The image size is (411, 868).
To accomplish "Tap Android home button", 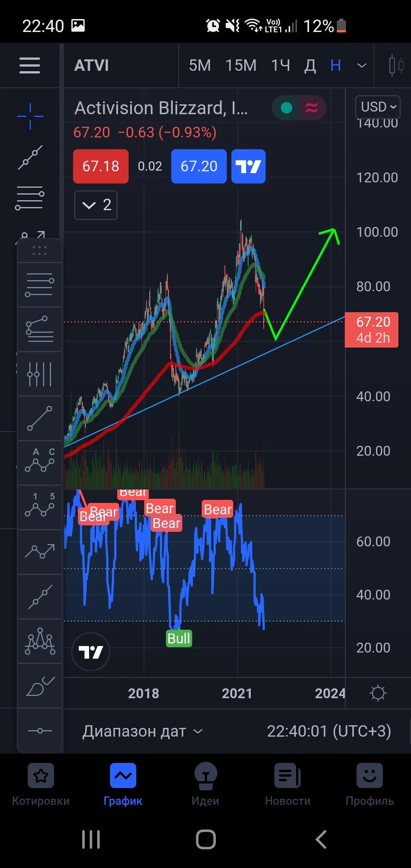I will click(206, 839).
